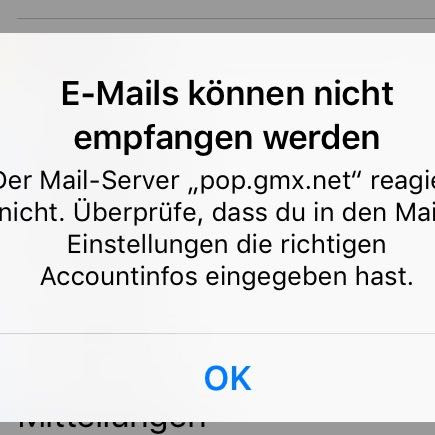
Task: Open the partially hidden Mitteilungen row behind the alert
Action: tap(112, 426)
